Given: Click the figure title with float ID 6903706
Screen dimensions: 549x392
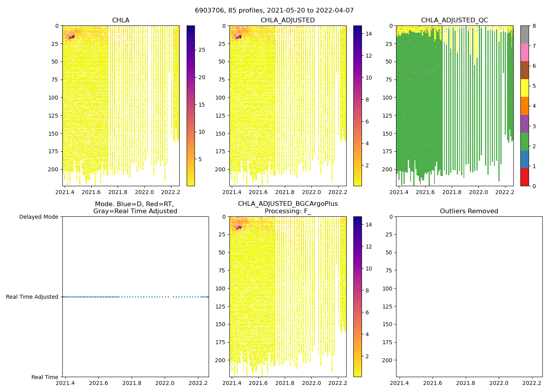Looking at the screenshot, I should pyautogui.click(x=274, y=11).
